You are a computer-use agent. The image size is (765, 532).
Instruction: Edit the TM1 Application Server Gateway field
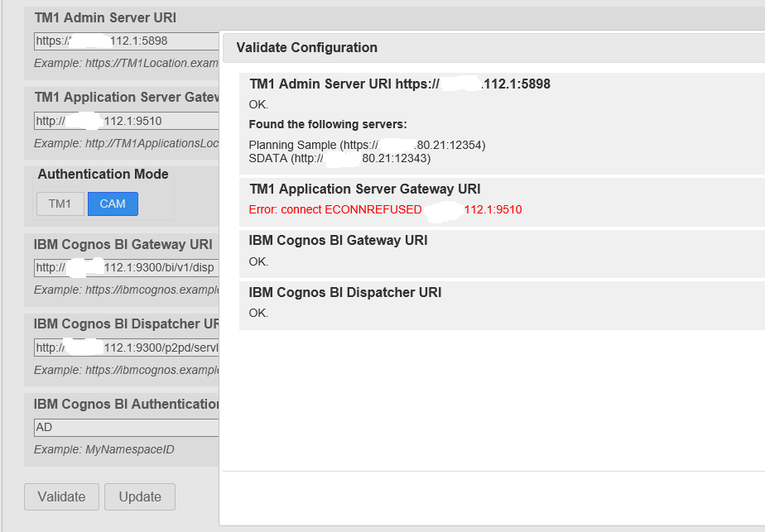pyautogui.click(x=127, y=121)
